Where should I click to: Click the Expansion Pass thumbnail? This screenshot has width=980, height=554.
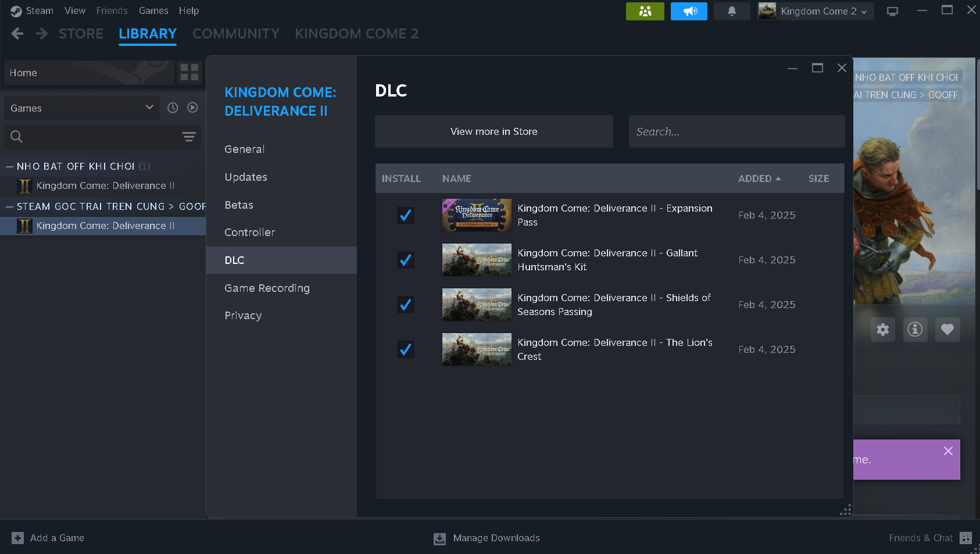(x=477, y=215)
